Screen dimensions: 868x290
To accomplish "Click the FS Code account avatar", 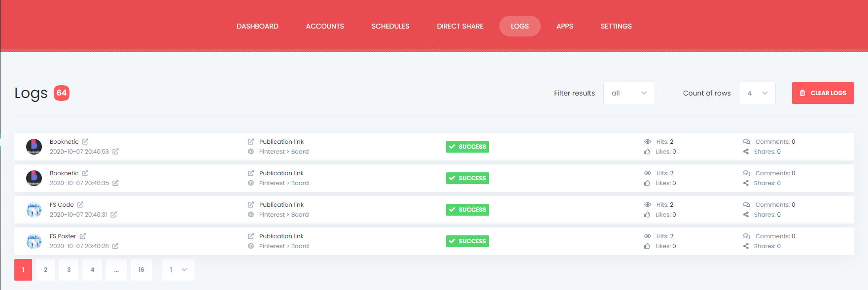I will click(34, 210).
